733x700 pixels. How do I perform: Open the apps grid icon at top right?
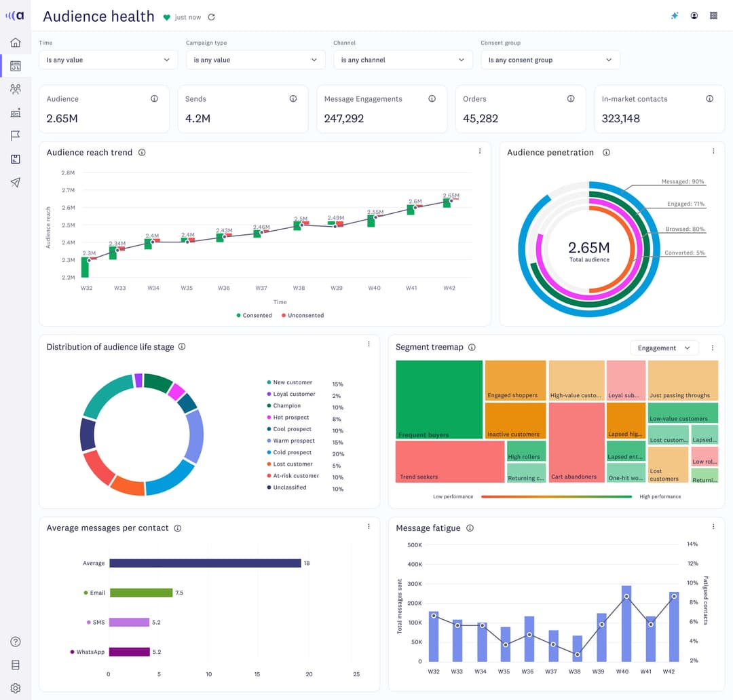pyautogui.click(x=713, y=15)
